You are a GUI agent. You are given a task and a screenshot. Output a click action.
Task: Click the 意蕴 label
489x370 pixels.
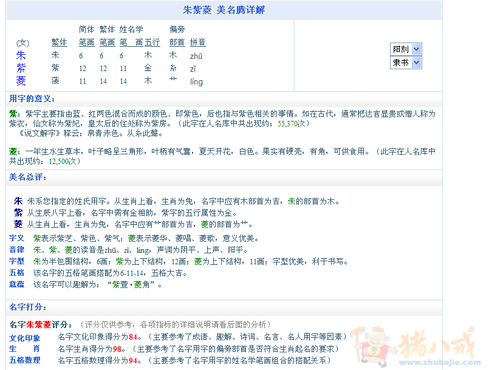[x=17, y=284]
